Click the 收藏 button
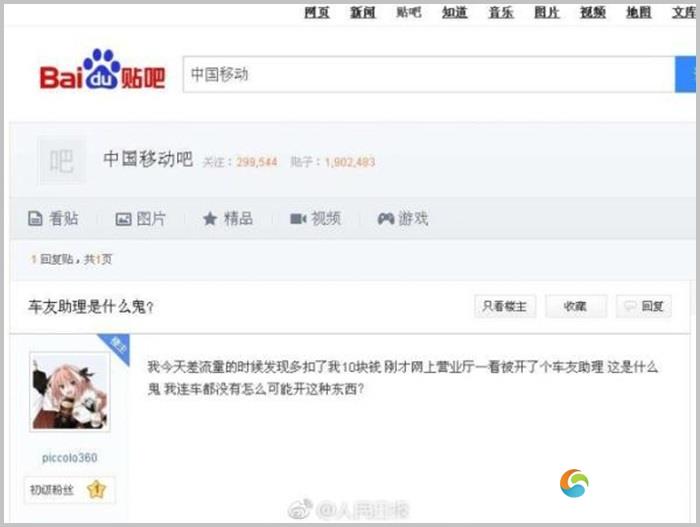 (x=575, y=306)
